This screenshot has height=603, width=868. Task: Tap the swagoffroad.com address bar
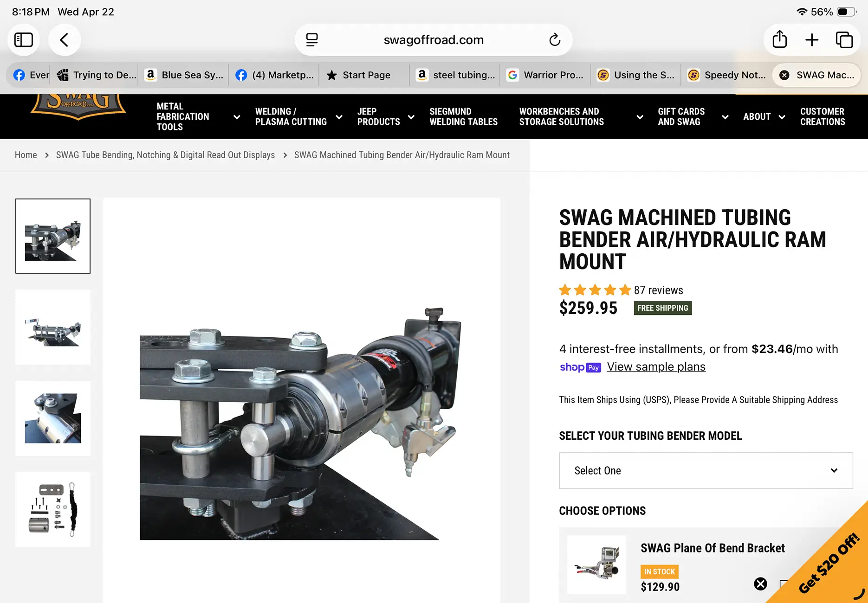point(434,40)
